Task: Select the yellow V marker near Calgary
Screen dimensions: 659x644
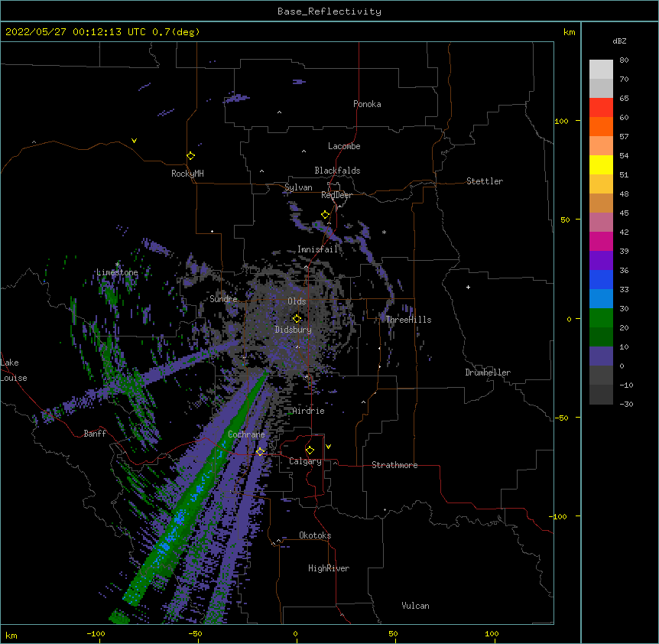Action: 328,447
